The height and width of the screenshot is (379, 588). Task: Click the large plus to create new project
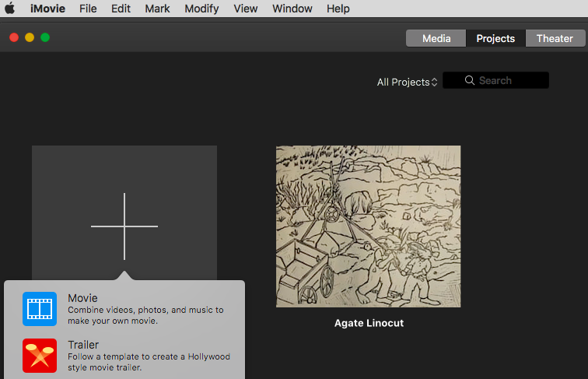coord(124,226)
